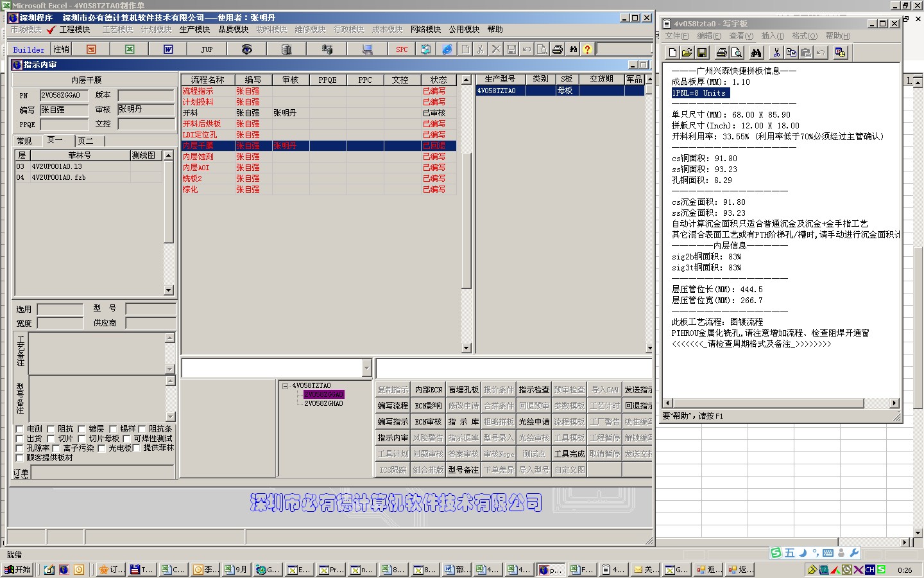Viewport: 924px width, 578px height.
Task: Click the 盲埋孔板 button
Action: point(463,390)
